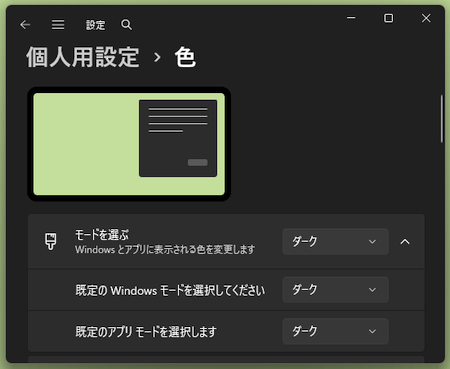Viewport: 450px width, 369px height.
Task: Maximize the Settings window
Action: pyautogui.click(x=388, y=18)
